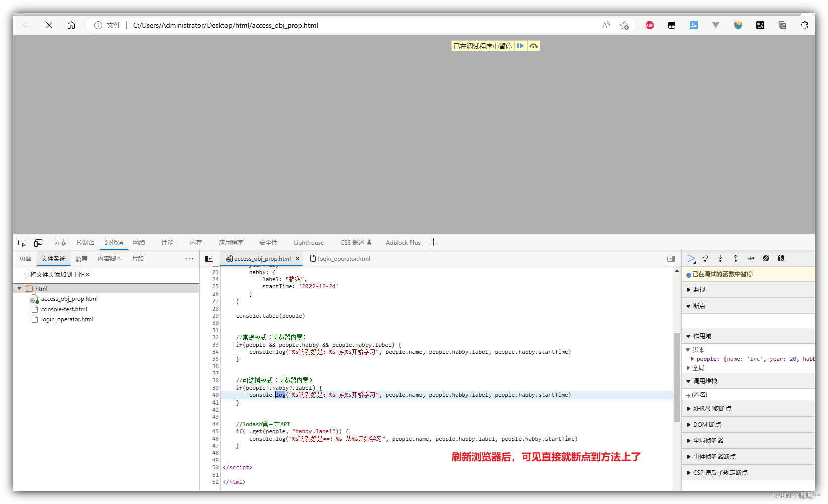Open the browser extensions puzzle icon
The height and width of the screenshot is (504, 828).
[x=804, y=25]
